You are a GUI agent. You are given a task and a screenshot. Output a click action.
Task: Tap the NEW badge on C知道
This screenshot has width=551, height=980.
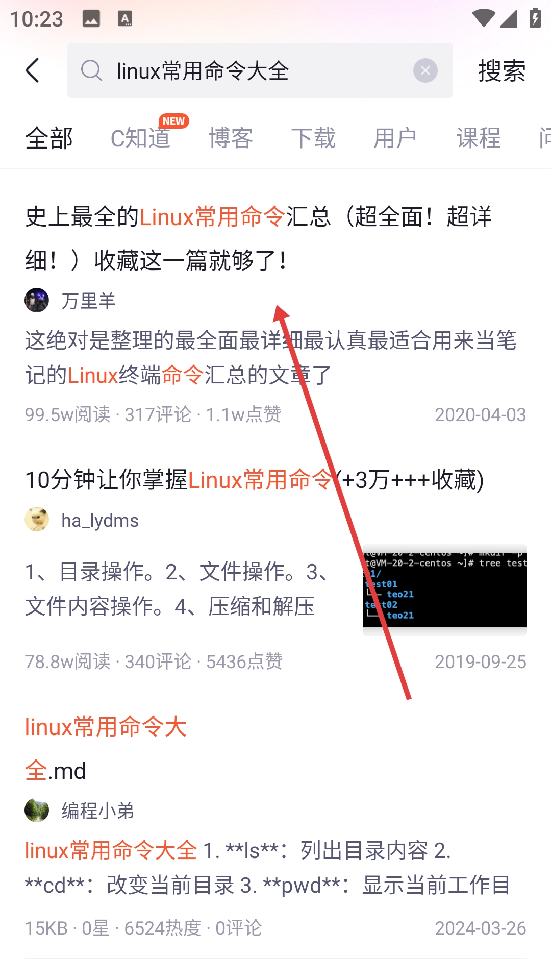point(173,121)
